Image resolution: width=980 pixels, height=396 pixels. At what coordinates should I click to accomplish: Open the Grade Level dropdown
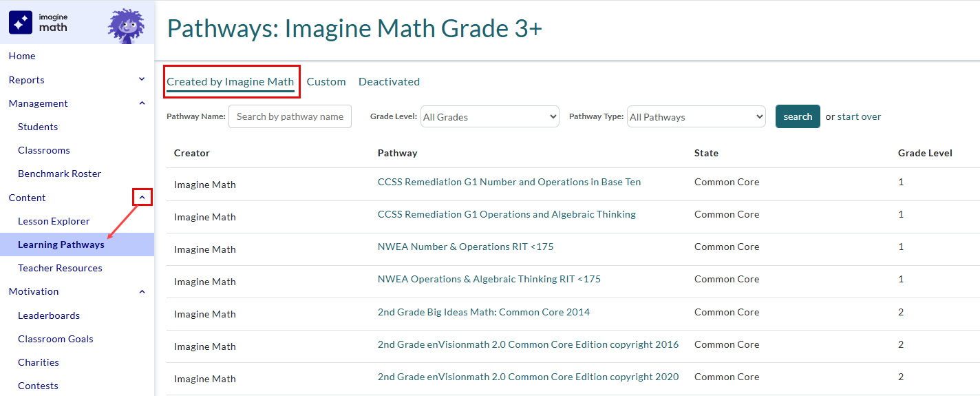point(489,117)
